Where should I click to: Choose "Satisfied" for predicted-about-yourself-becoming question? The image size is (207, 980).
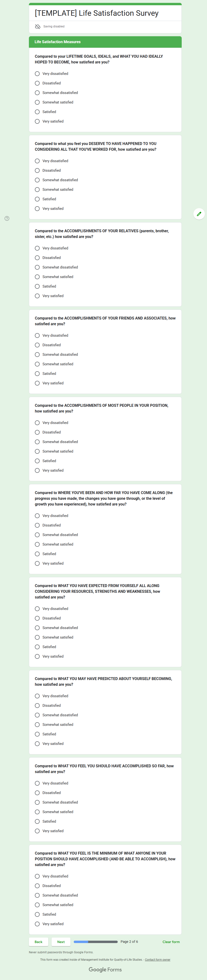(37, 734)
